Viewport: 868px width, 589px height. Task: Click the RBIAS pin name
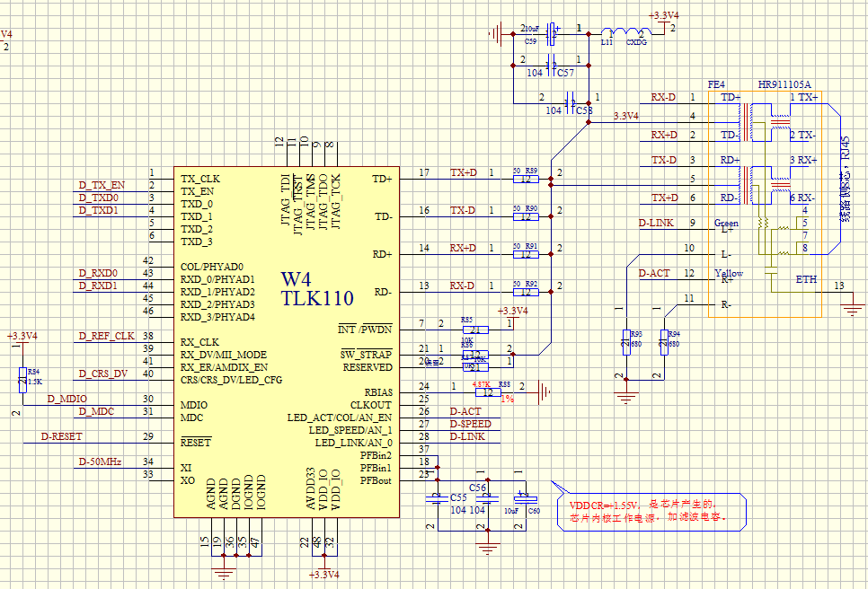[378, 392]
